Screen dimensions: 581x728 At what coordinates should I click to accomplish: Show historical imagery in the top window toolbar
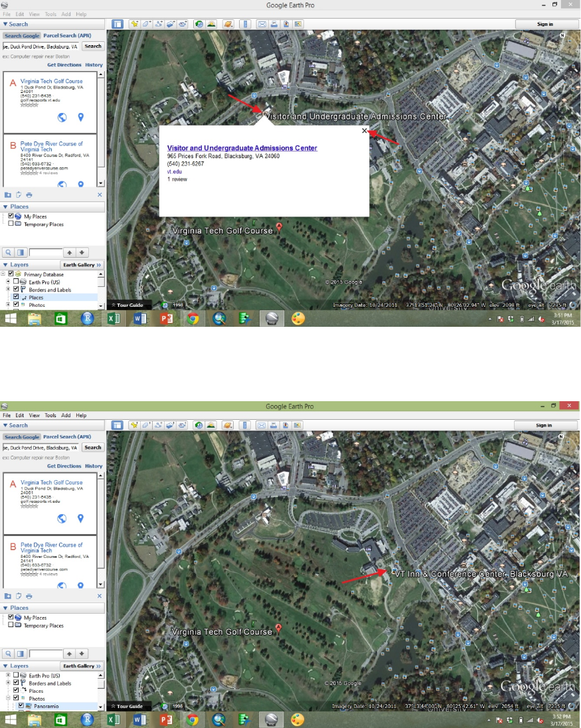pyautogui.click(x=199, y=24)
